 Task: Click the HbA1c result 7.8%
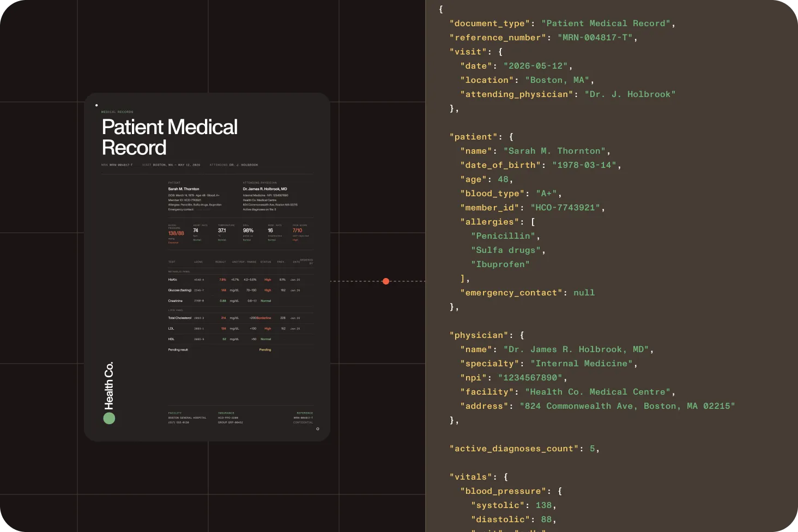[222, 280]
